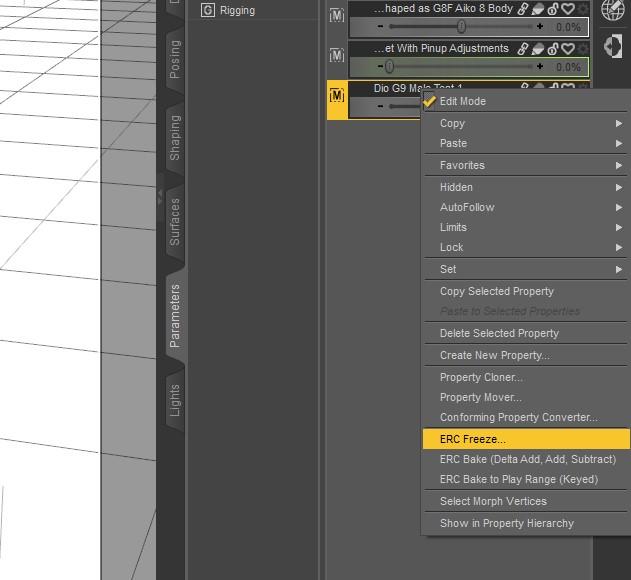The width and height of the screenshot is (631, 580).
Task: Toggle the lock on Pinup Adjustments property
Action: point(553,49)
